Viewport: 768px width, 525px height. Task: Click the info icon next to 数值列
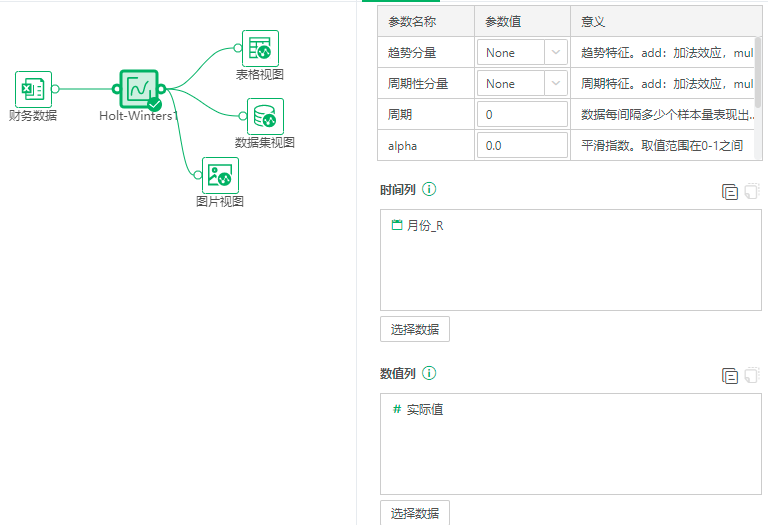(x=429, y=373)
